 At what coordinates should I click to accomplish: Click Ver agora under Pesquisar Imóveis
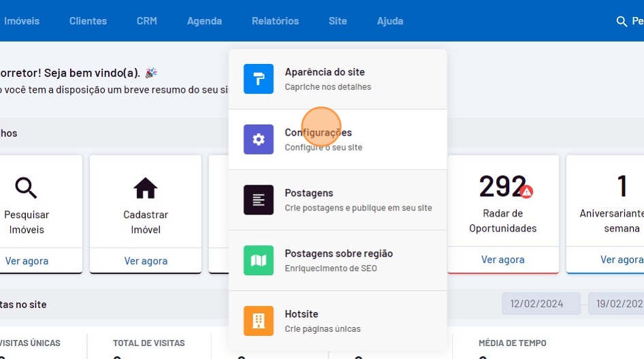(x=27, y=260)
